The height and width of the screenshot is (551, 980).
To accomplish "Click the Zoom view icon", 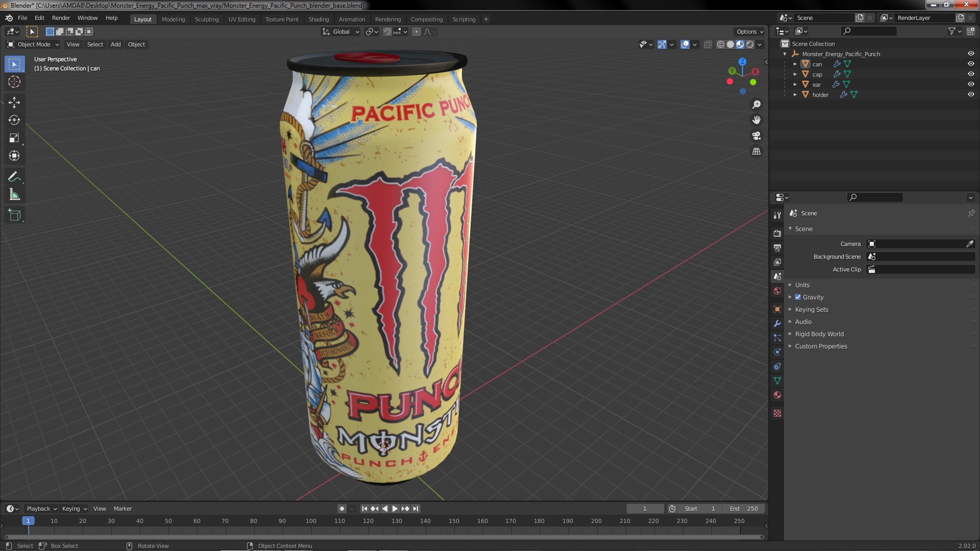I will 756,105.
